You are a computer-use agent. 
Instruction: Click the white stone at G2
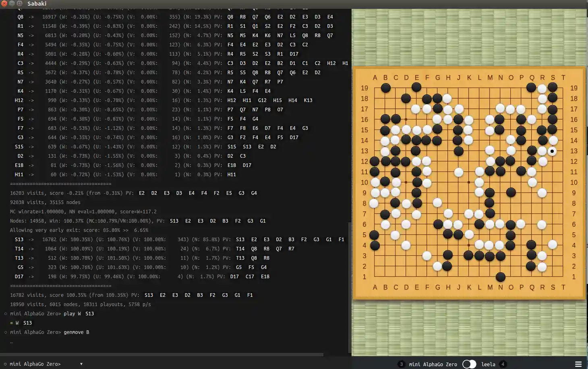437,266
